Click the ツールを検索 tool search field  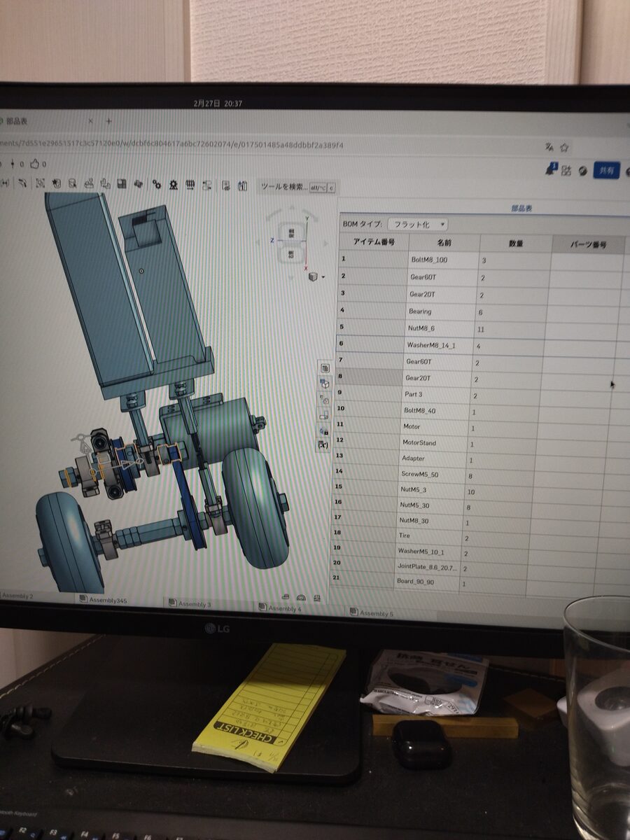(x=283, y=187)
